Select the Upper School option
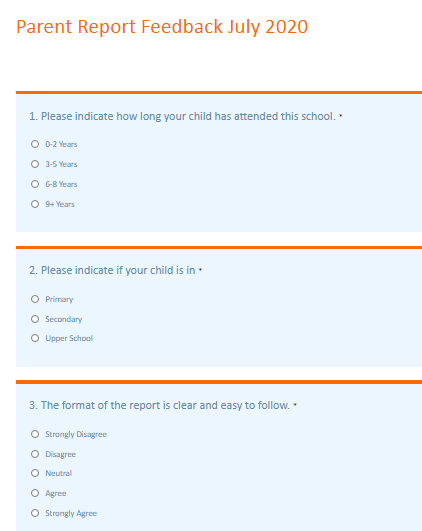The height and width of the screenshot is (531, 422). [x=35, y=338]
